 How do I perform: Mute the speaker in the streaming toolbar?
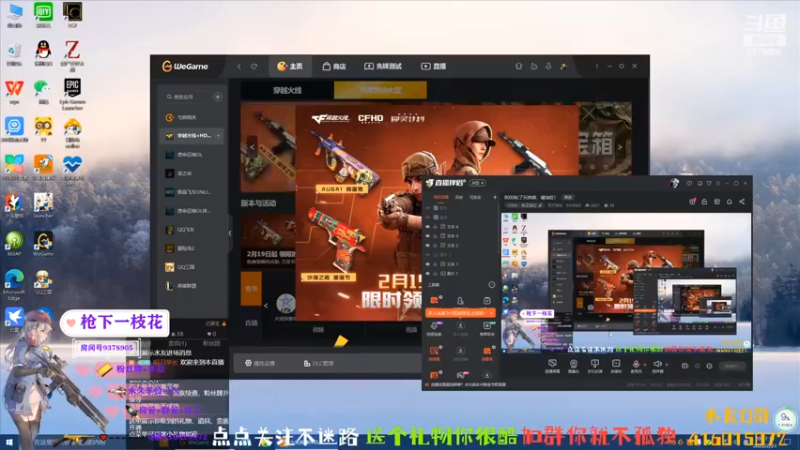658,364
